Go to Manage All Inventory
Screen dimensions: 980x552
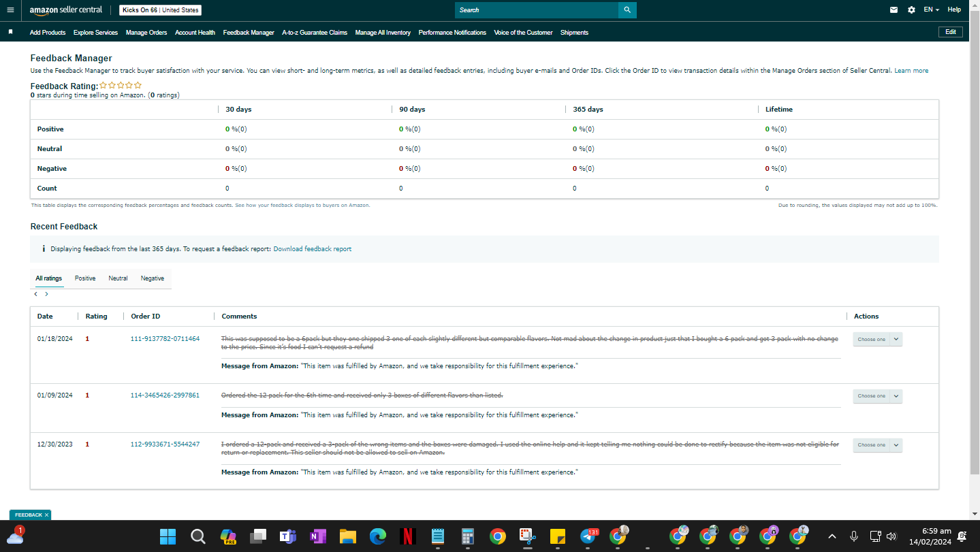point(383,33)
